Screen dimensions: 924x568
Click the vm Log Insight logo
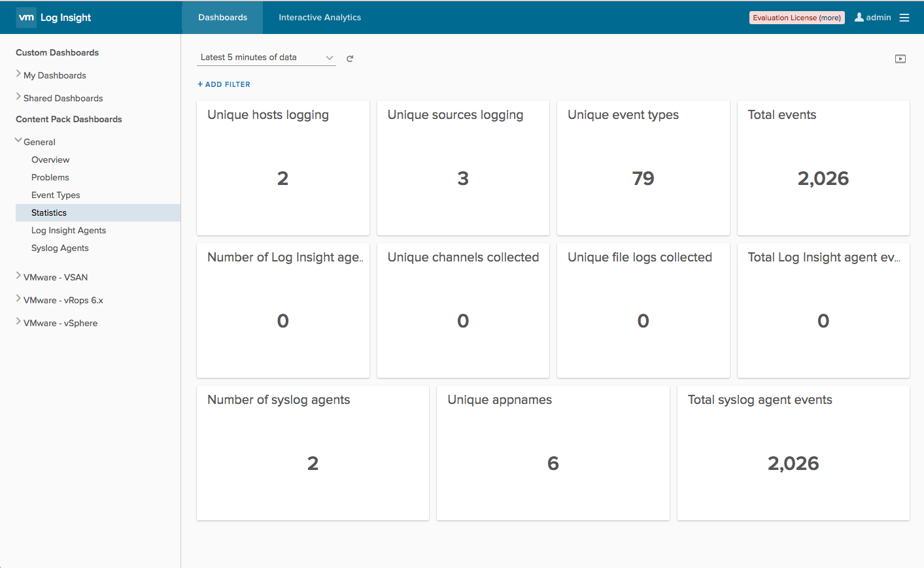click(54, 18)
